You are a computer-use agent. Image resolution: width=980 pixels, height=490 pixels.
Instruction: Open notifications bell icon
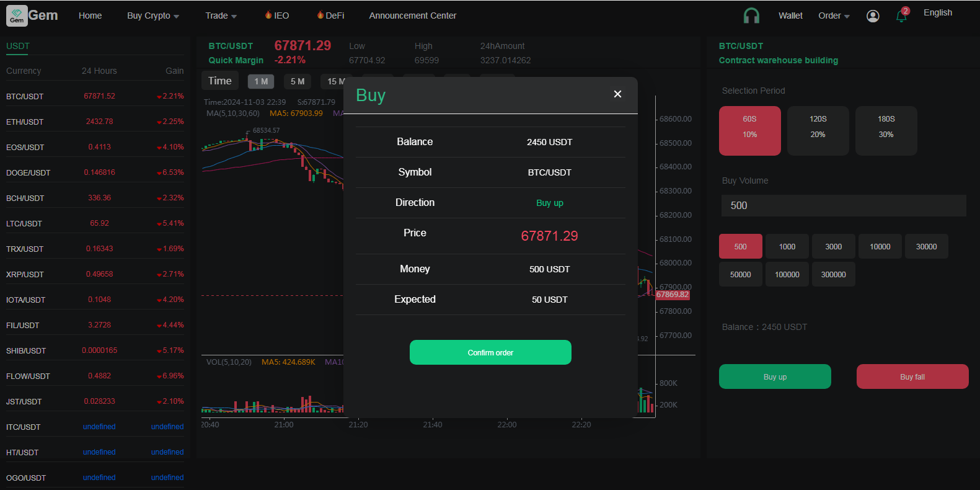click(901, 16)
